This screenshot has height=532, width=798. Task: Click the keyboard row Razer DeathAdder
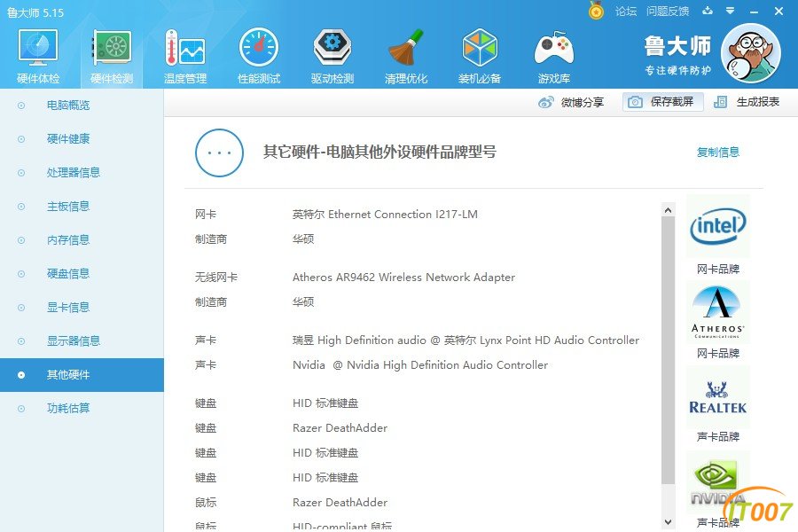340,428
